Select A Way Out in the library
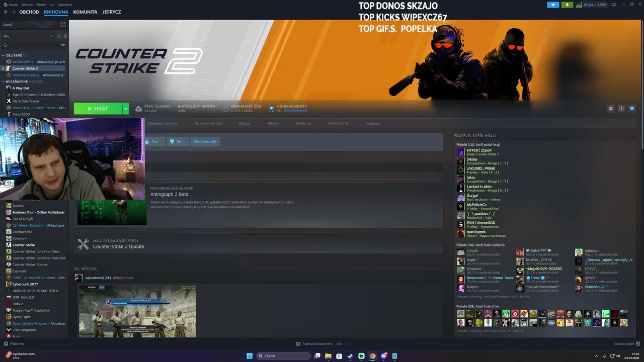This screenshot has width=644, height=362. (35, 88)
